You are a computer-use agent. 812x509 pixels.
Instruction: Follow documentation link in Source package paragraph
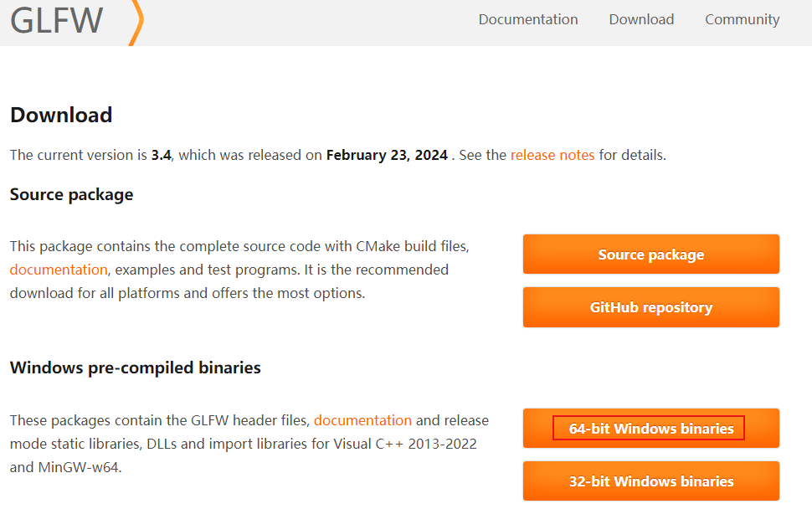59,270
